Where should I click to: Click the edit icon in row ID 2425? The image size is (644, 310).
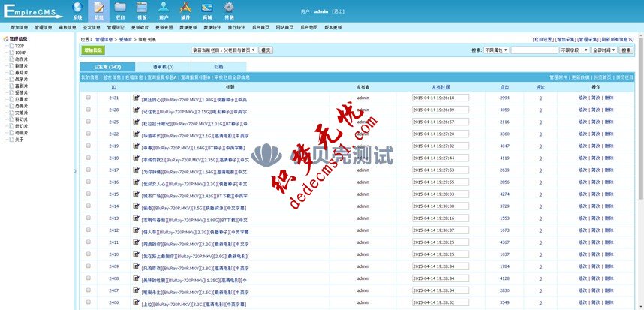[x=137, y=122]
